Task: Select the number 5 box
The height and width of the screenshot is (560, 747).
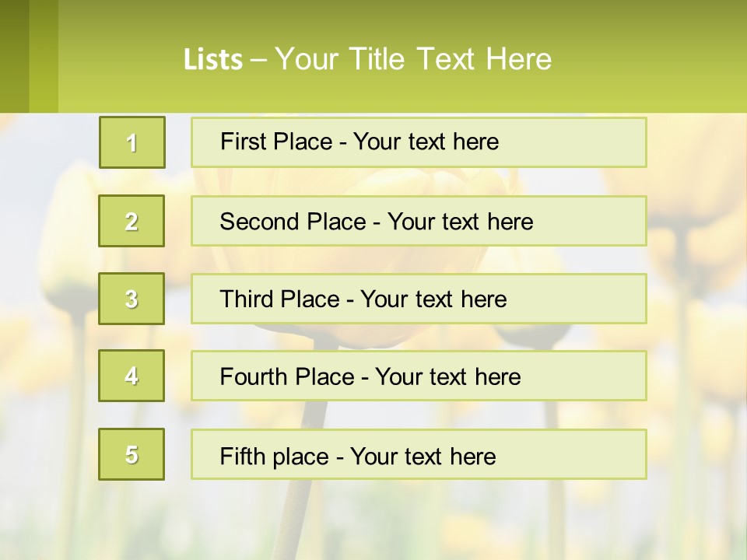Action: tap(132, 454)
